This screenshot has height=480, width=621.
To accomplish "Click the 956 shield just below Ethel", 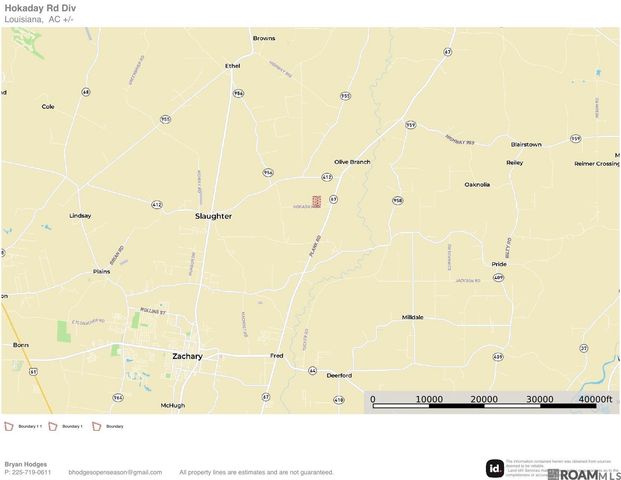I will point(238,93).
